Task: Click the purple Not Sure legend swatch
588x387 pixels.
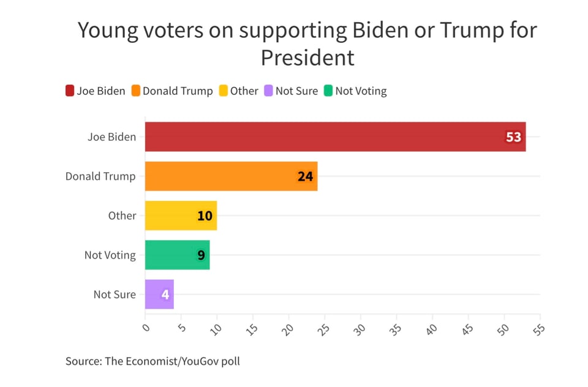Action: coord(268,91)
